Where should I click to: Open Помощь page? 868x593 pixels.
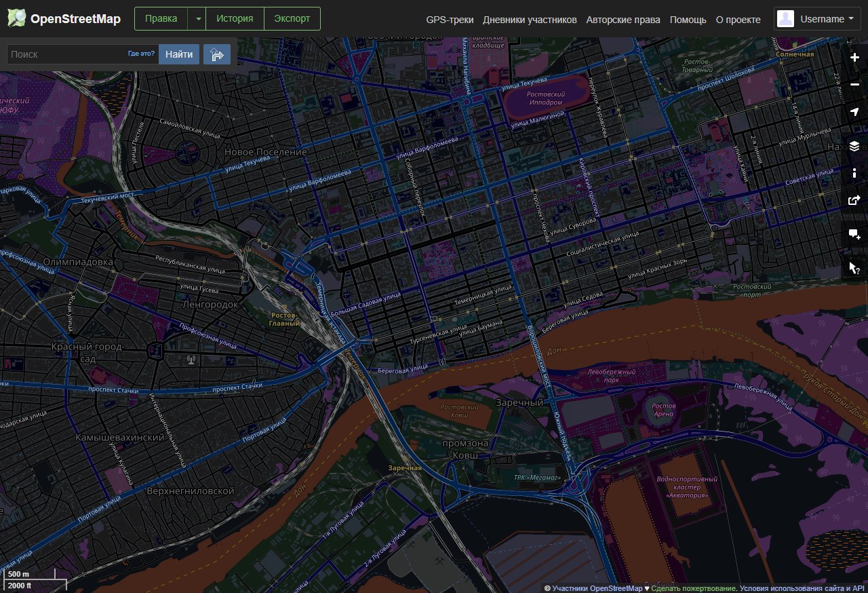688,20
